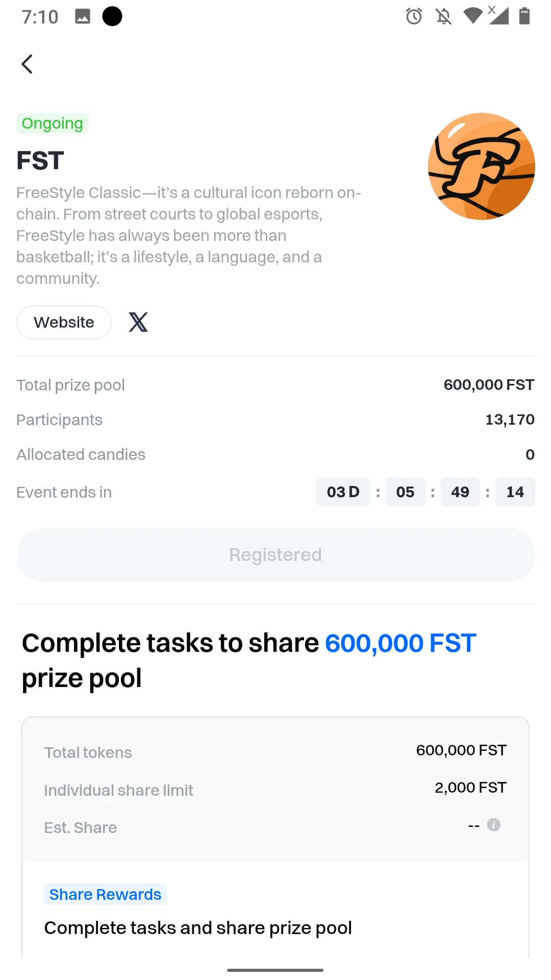Tap the FST basketball logo
Screen dimensions: 551x980
pyautogui.click(x=482, y=166)
